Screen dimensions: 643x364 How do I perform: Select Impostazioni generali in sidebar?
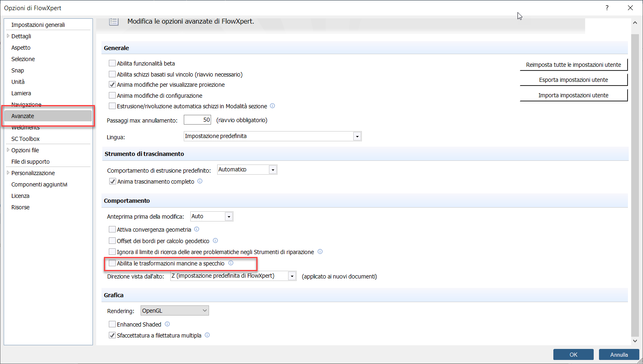38,25
